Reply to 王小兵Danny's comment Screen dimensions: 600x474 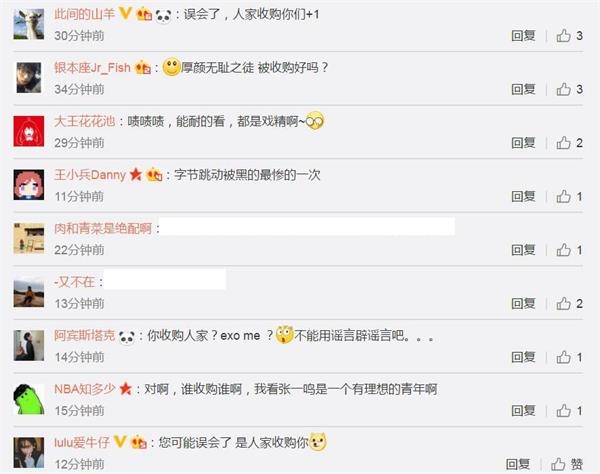(523, 196)
